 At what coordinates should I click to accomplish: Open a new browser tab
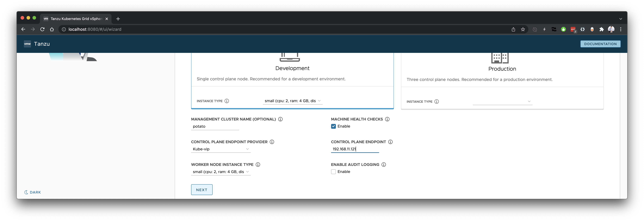118,19
